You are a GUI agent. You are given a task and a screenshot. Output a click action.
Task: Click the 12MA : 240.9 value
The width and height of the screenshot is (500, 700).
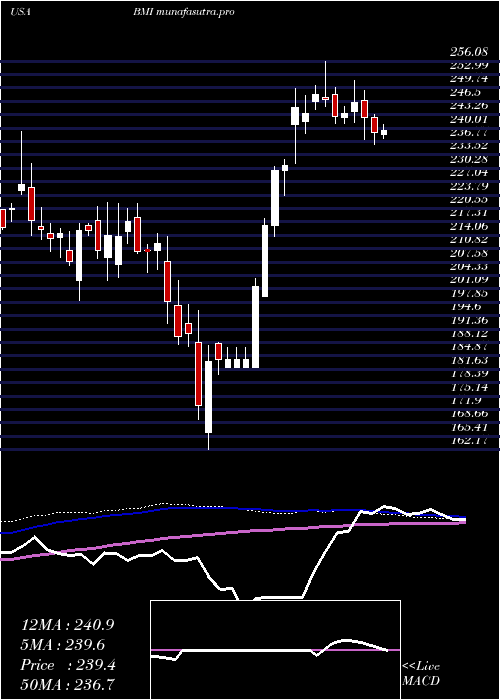coord(67,625)
